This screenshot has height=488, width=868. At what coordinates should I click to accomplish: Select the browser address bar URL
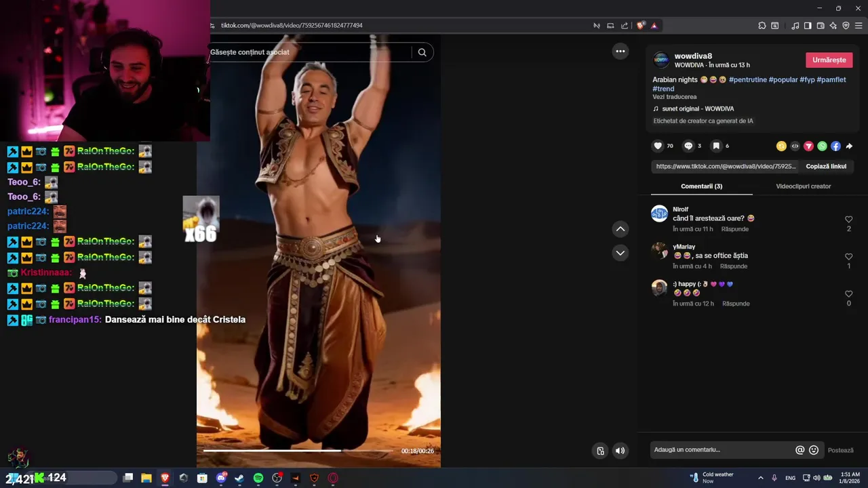tap(292, 26)
